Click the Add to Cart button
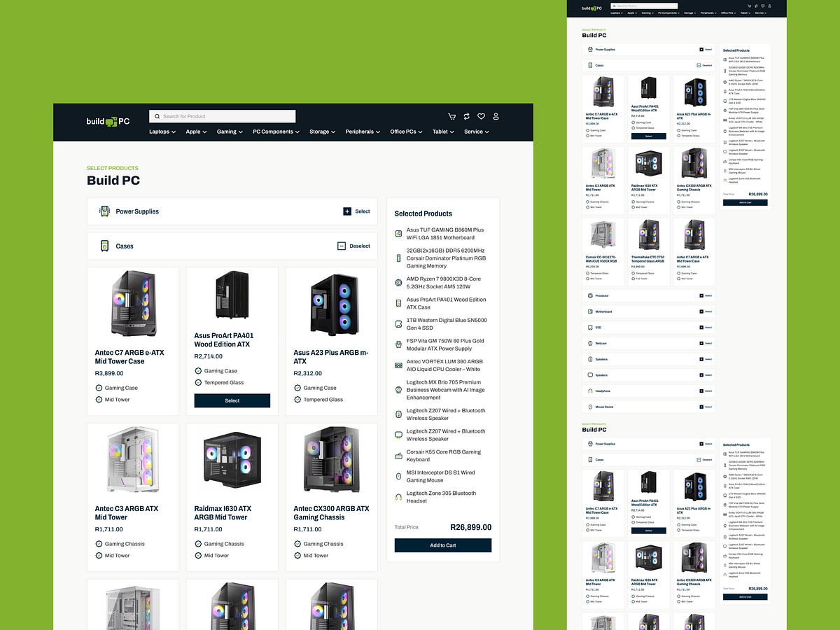Image resolution: width=840 pixels, height=630 pixels. click(x=442, y=545)
